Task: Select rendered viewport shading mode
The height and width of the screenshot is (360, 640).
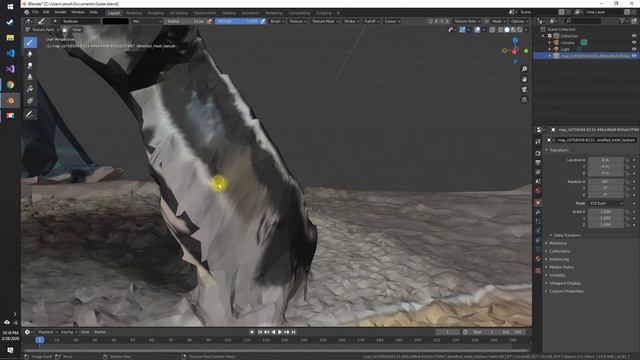Action: [x=520, y=30]
